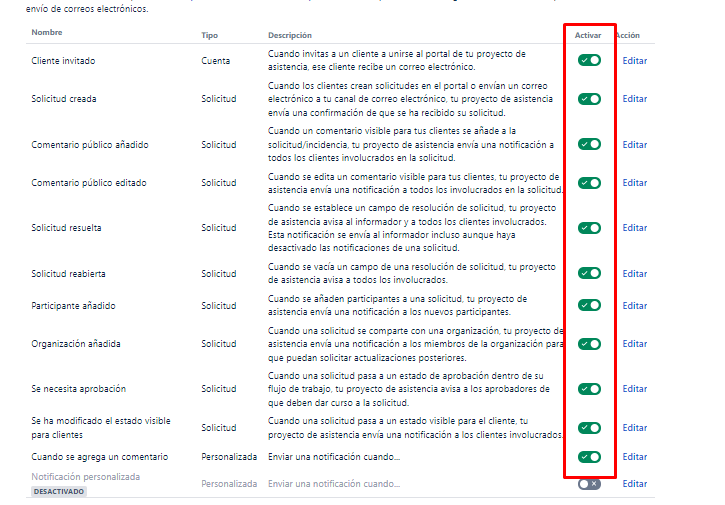Select Se necesita aprobación name text
The image size is (725, 505).
[x=79, y=388]
